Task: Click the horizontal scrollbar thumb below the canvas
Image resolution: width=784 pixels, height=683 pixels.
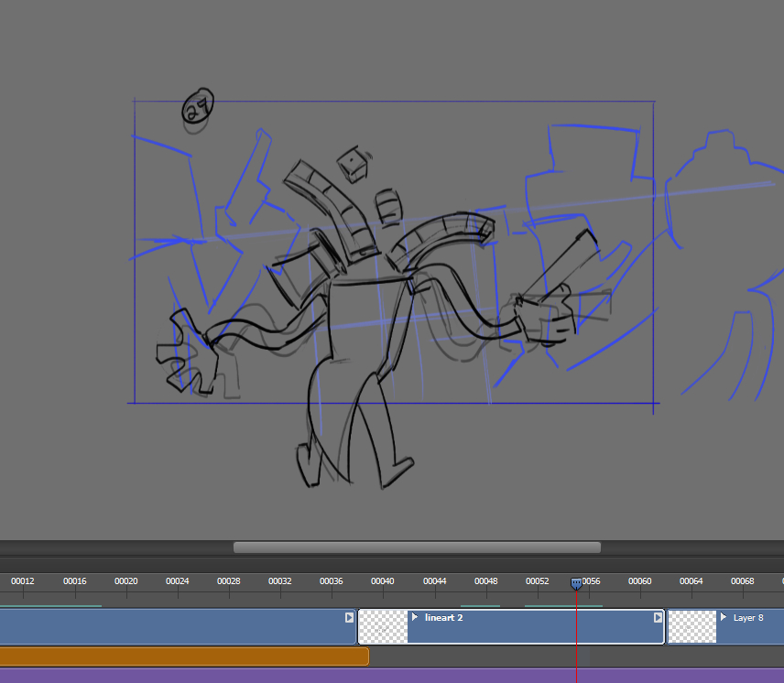Action: pyautogui.click(x=417, y=547)
